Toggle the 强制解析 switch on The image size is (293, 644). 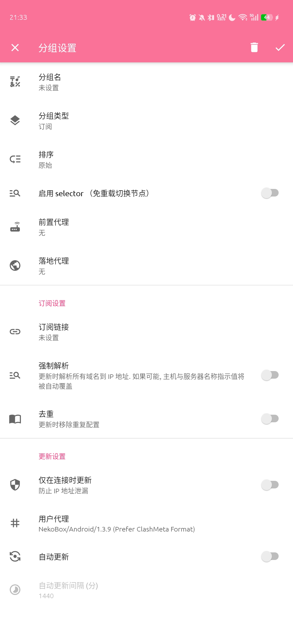point(270,375)
